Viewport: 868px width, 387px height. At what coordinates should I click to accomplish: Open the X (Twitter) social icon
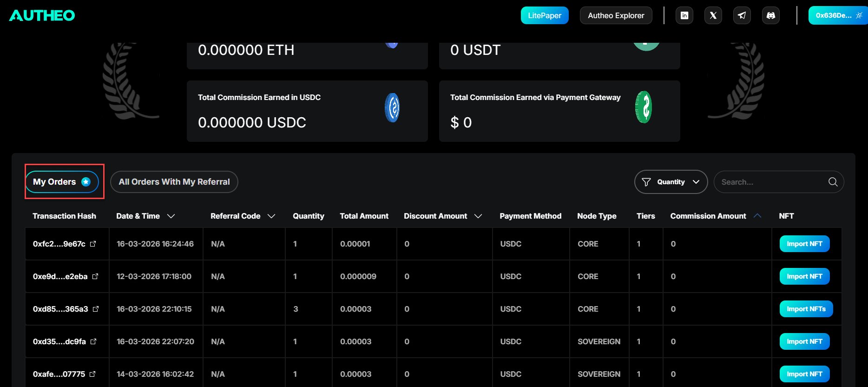click(x=713, y=15)
